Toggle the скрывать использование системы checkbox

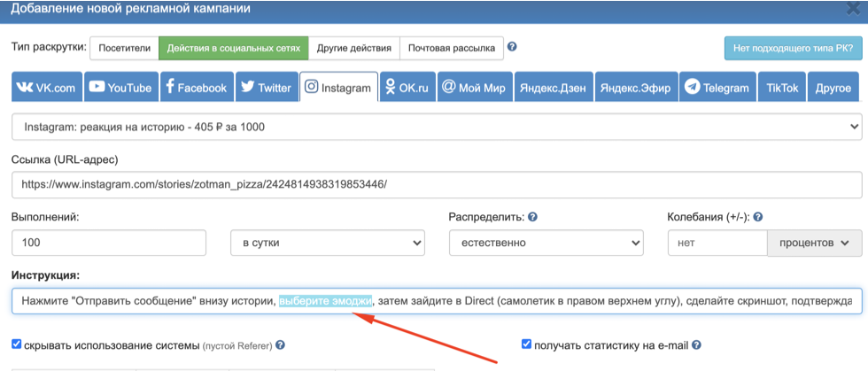click(x=17, y=344)
